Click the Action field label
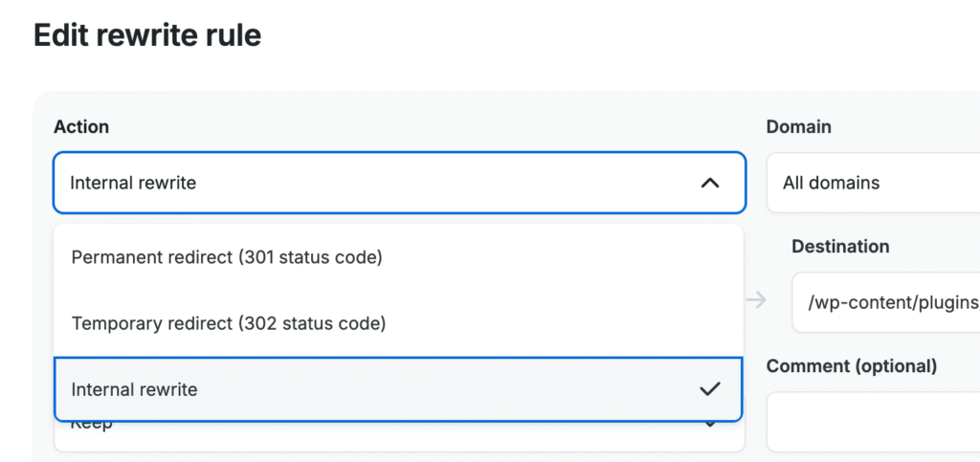 click(x=81, y=127)
